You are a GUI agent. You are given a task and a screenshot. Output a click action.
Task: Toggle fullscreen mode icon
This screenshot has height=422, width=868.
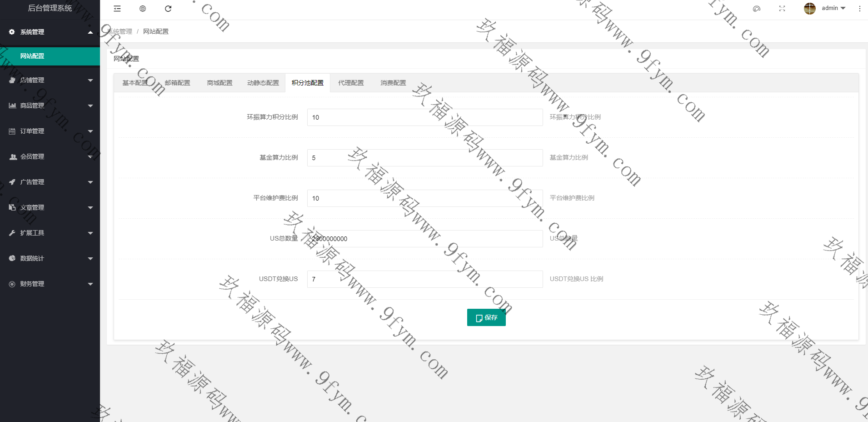click(782, 9)
